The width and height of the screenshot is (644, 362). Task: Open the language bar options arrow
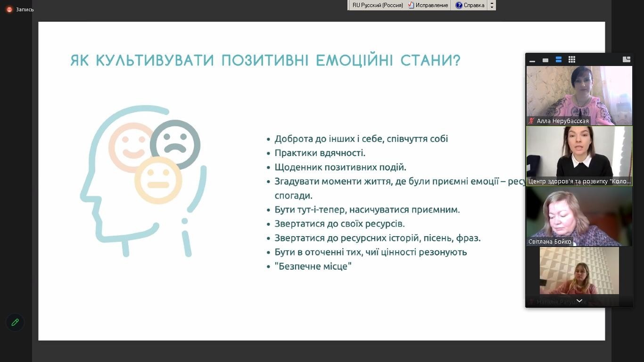(x=492, y=5)
